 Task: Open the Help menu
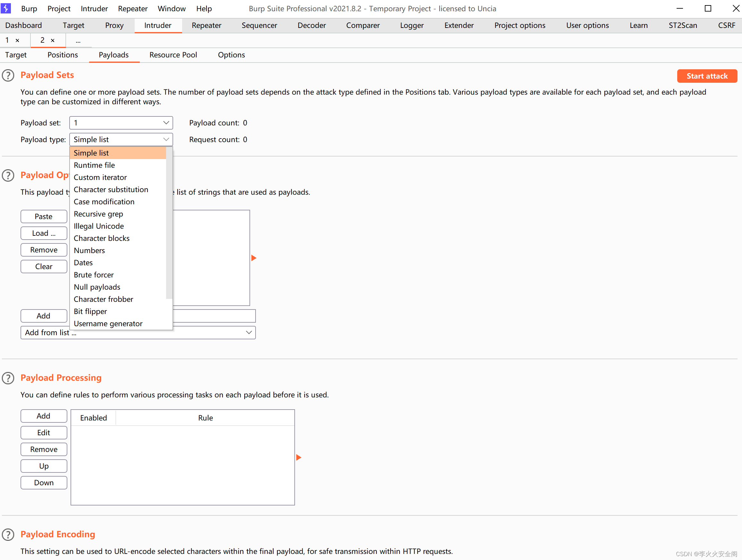point(204,9)
